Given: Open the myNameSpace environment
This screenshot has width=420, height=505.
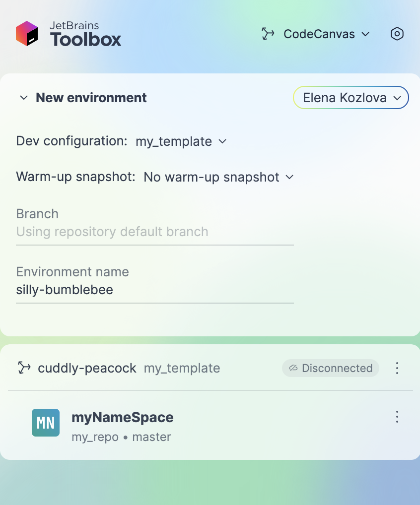Looking at the screenshot, I should 123,417.
